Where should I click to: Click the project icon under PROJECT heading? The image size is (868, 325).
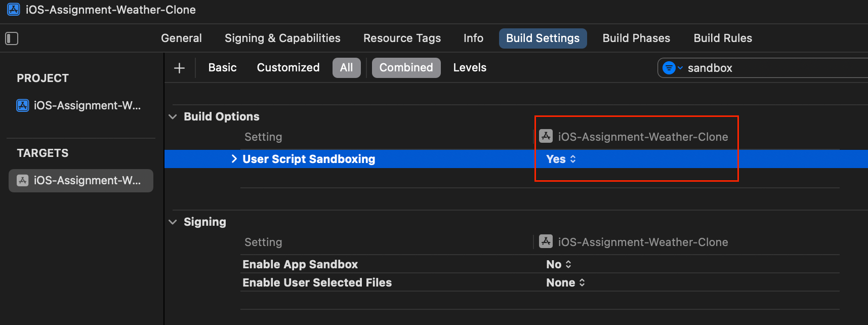coord(23,105)
